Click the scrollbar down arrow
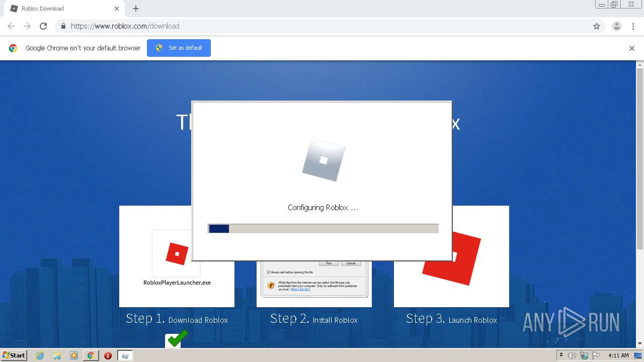 (640, 344)
